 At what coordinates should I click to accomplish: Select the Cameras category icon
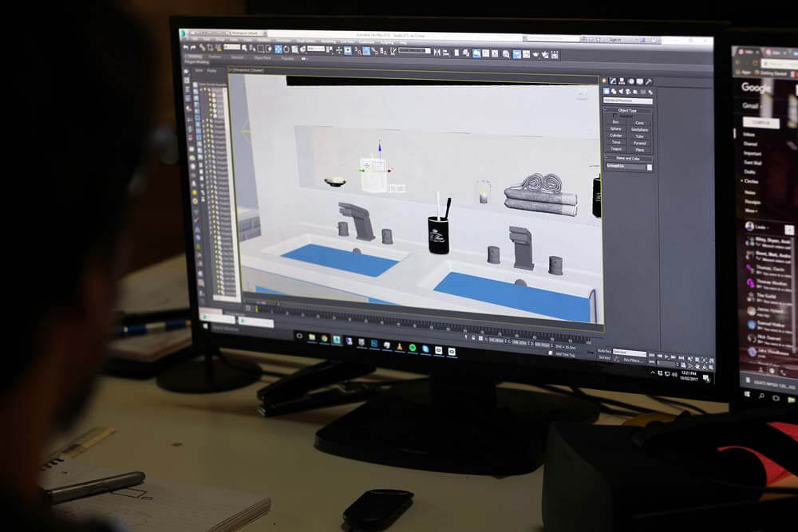(628, 92)
